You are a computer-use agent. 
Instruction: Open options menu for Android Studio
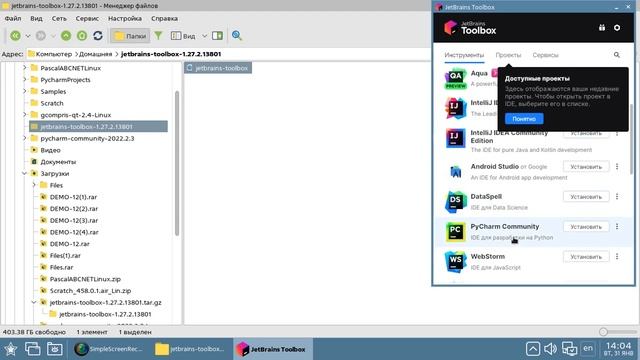pyautogui.click(x=617, y=167)
